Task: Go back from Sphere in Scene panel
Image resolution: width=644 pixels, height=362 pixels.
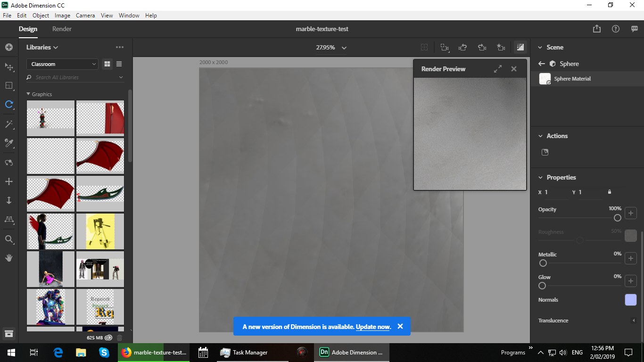Action: coord(542,64)
